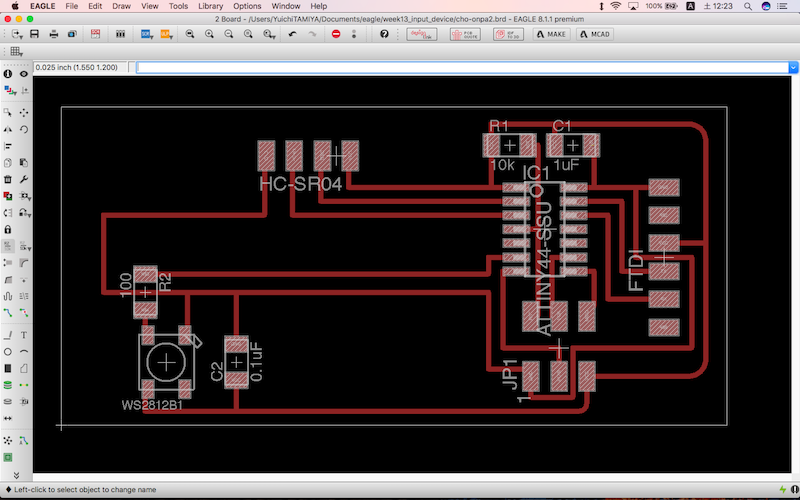Open the Grid settings dropdown

[x=16, y=51]
